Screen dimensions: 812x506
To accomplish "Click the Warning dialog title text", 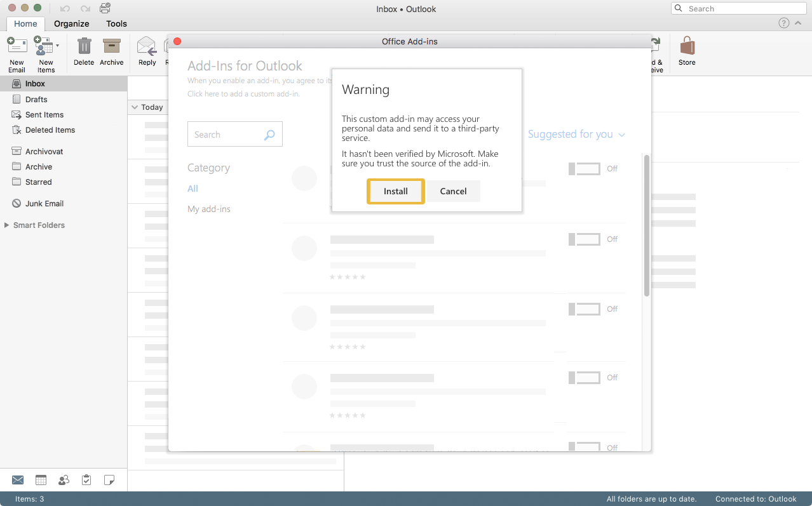I will [x=365, y=90].
